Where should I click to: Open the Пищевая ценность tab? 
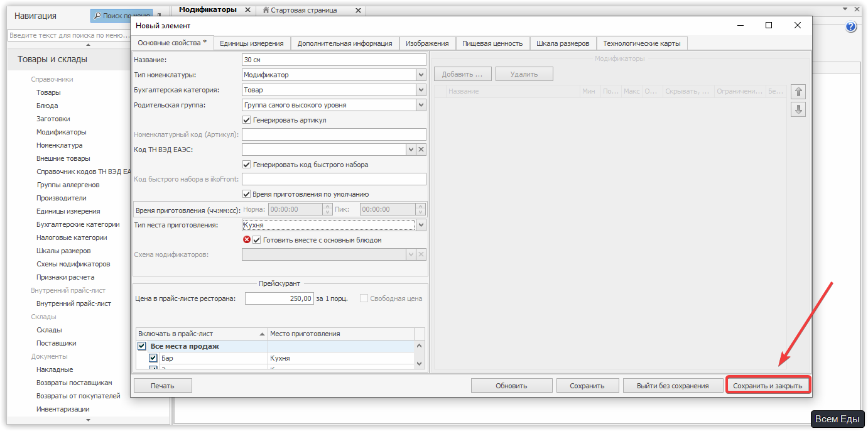pyautogui.click(x=492, y=43)
